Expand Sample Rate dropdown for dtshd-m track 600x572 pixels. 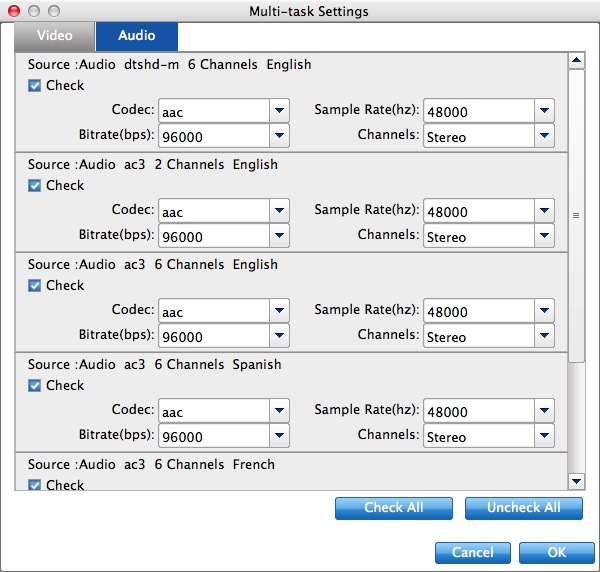tap(544, 110)
